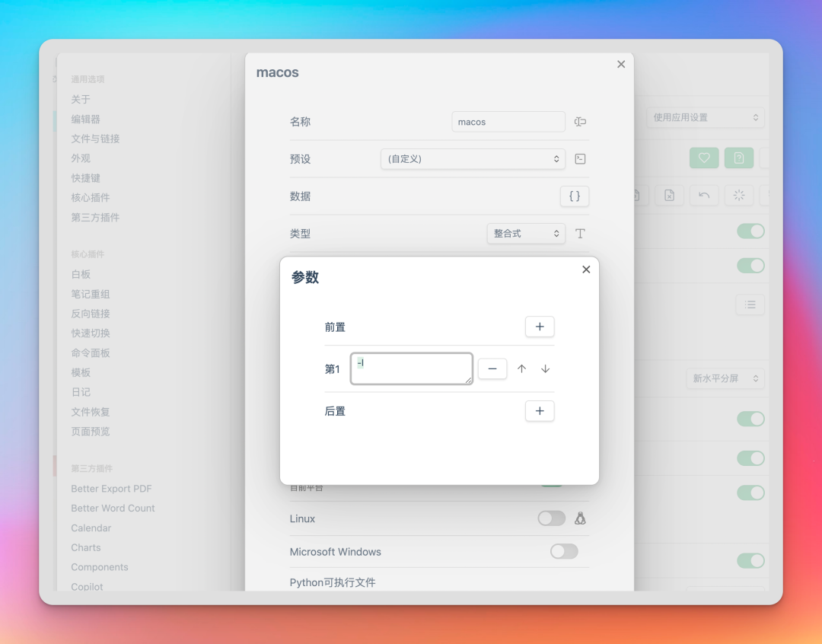Screen dimensions: 822x644
Task: Toggle the Linux switch
Action: 552,518
